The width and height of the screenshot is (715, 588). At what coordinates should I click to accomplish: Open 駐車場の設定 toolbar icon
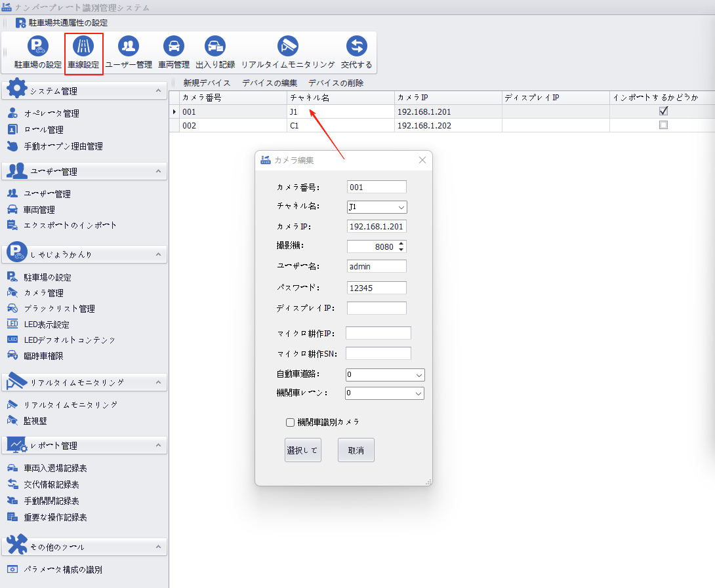(x=37, y=47)
